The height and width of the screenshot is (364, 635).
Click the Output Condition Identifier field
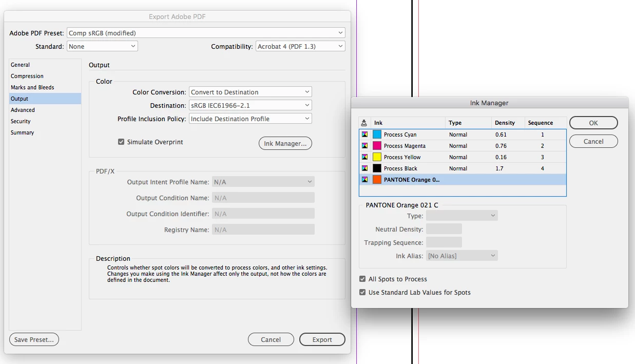tap(263, 214)
